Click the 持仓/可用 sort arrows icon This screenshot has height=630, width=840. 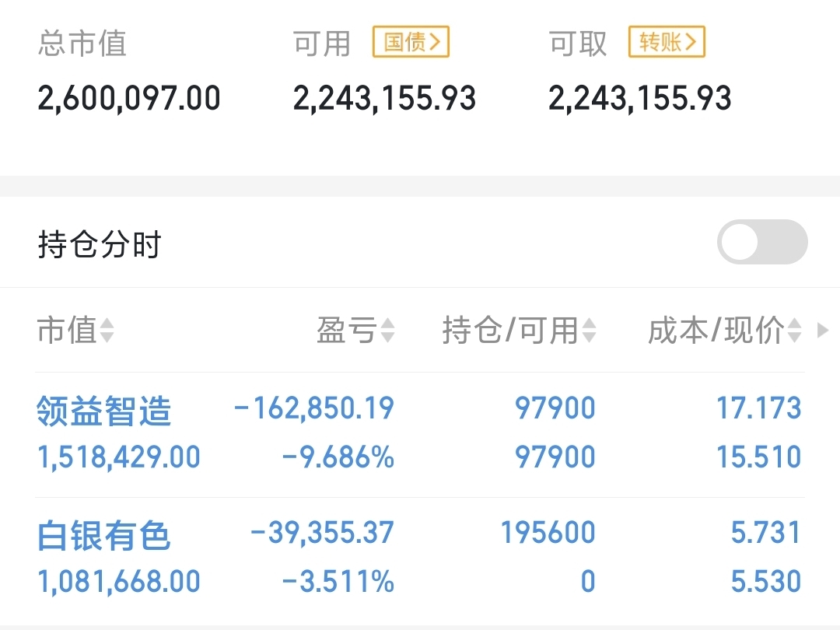(590, 330)
